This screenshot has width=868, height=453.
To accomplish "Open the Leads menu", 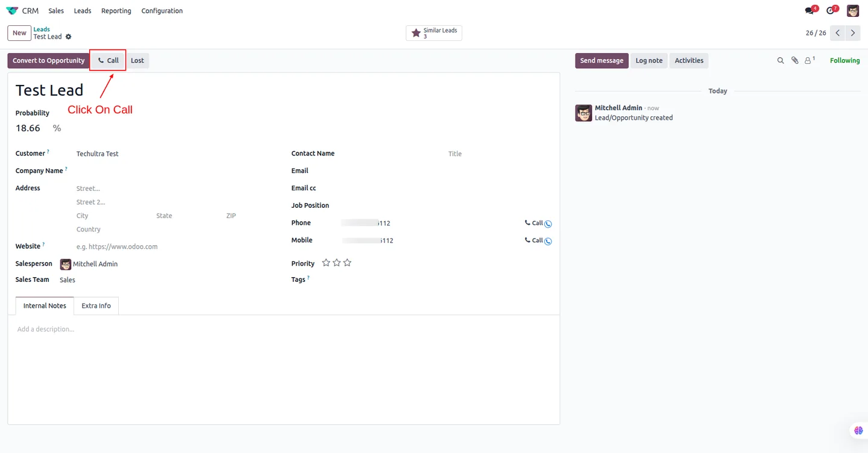I will [83, 11].
